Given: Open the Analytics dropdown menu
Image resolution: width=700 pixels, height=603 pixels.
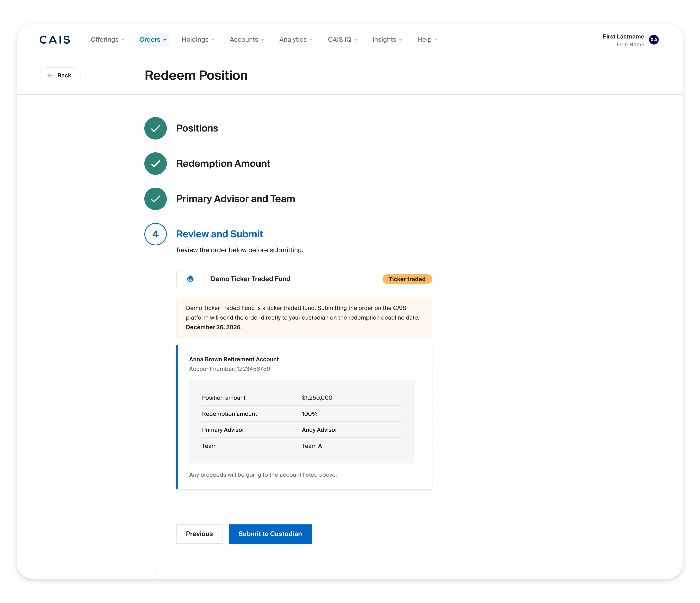Looking at the screenshot, I should 296,39.
